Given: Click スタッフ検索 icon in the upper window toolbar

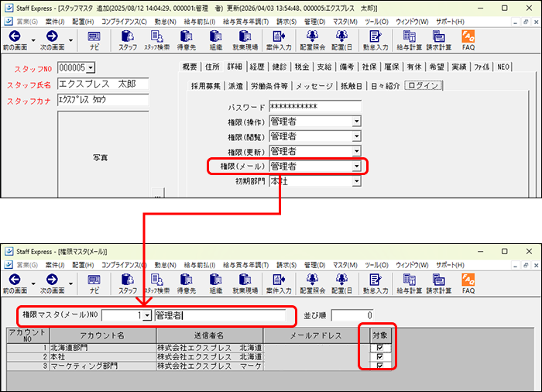Looking at the screenshot, I should coord(156,40).
